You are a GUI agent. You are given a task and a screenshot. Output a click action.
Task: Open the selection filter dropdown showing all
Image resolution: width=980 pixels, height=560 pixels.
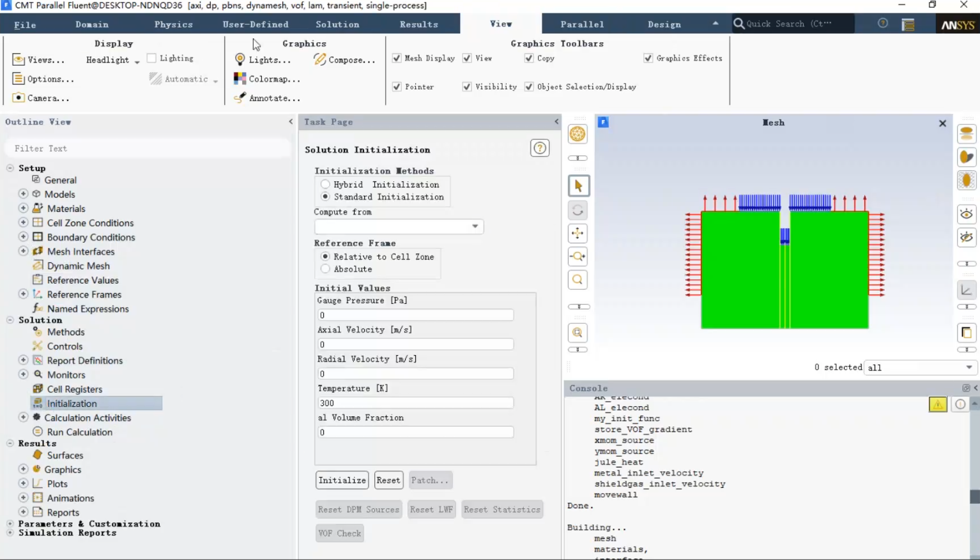[920, 367]
